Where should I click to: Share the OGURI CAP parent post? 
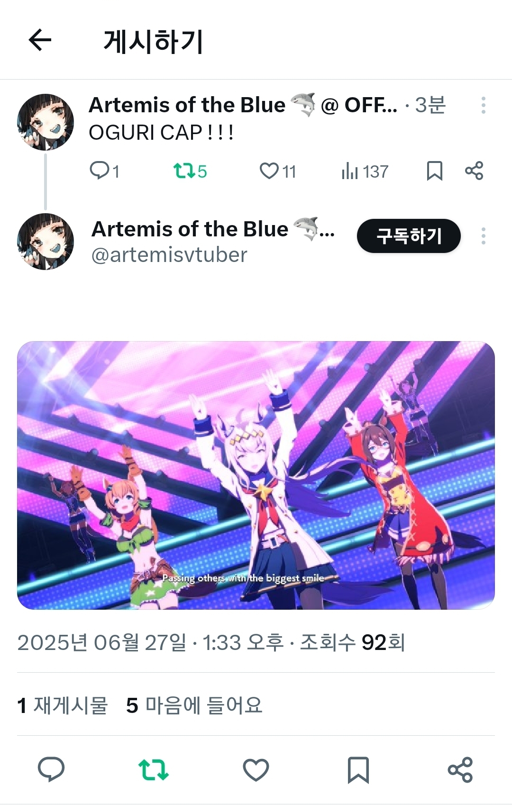click(x=474, y=171)
